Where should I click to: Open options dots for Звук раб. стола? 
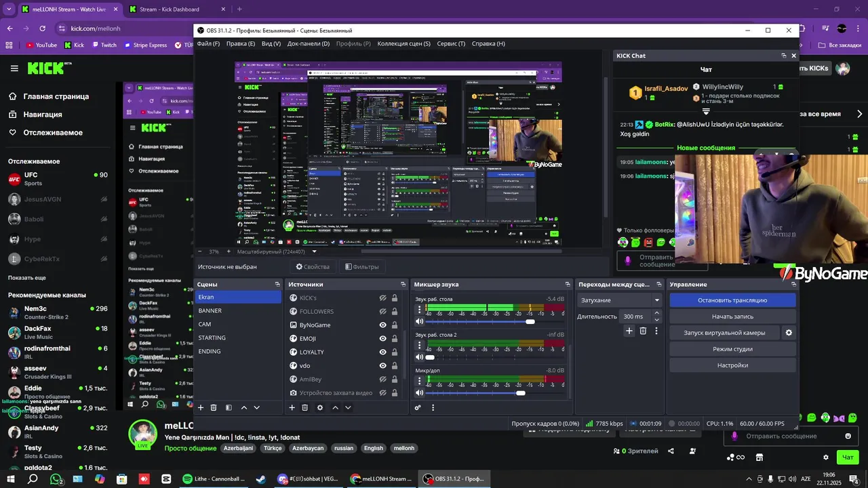(420, 310)
